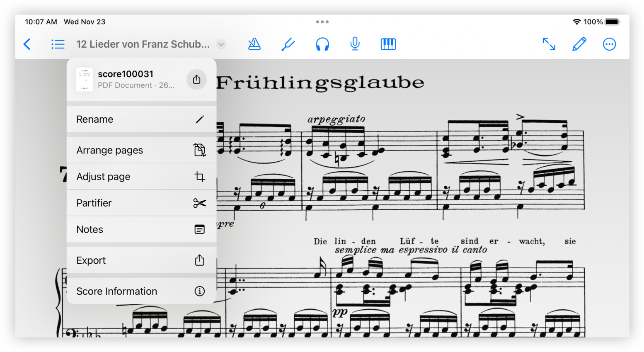Open Partifier from the menu
Viewport: 644px width, 352px height.
[x=141, y=203]
